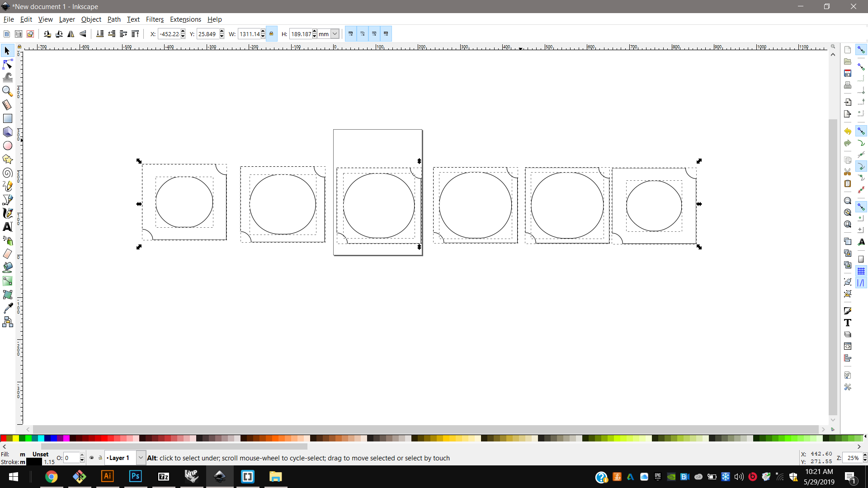
Task: Open the mm units dropdown
Action: [335, 34]
